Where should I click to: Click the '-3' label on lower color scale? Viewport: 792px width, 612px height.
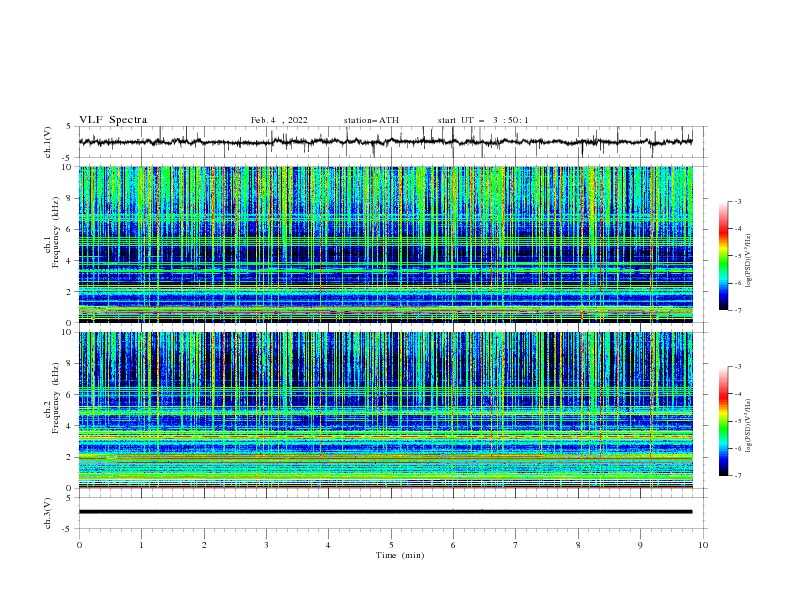tap(738, 367)
